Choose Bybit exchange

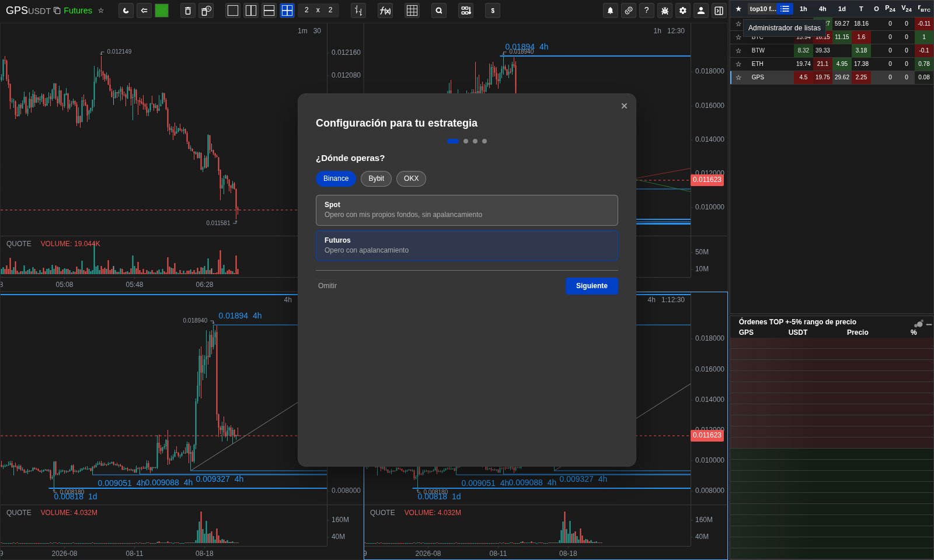coord(376,178)
